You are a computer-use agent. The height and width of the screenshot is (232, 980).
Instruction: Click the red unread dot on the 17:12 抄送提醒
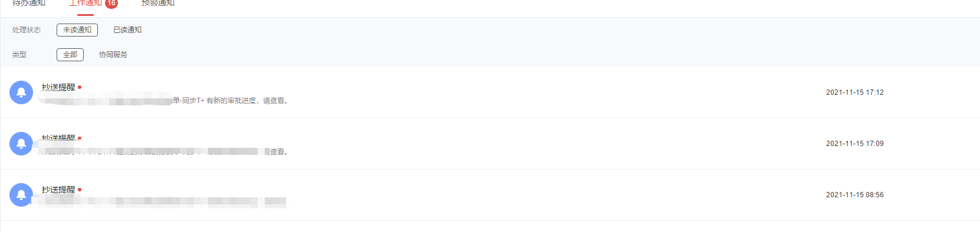pos(80,87)
